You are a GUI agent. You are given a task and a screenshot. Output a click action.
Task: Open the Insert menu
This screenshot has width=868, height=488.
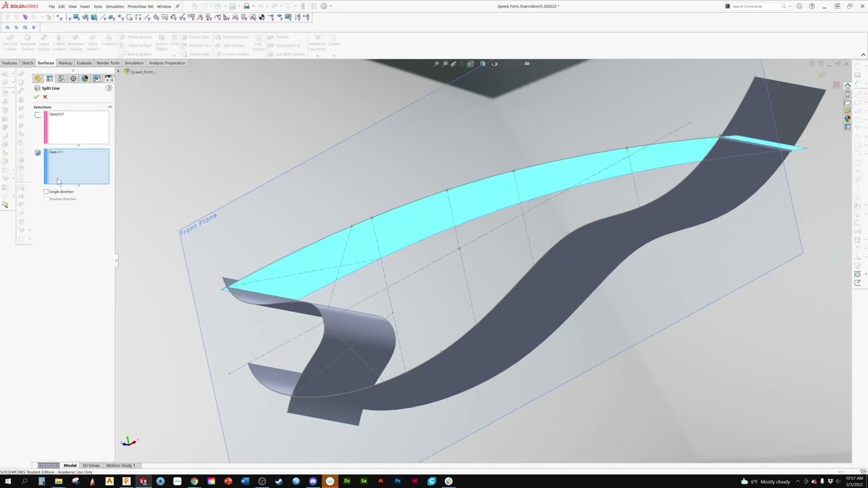coord(85,6)
